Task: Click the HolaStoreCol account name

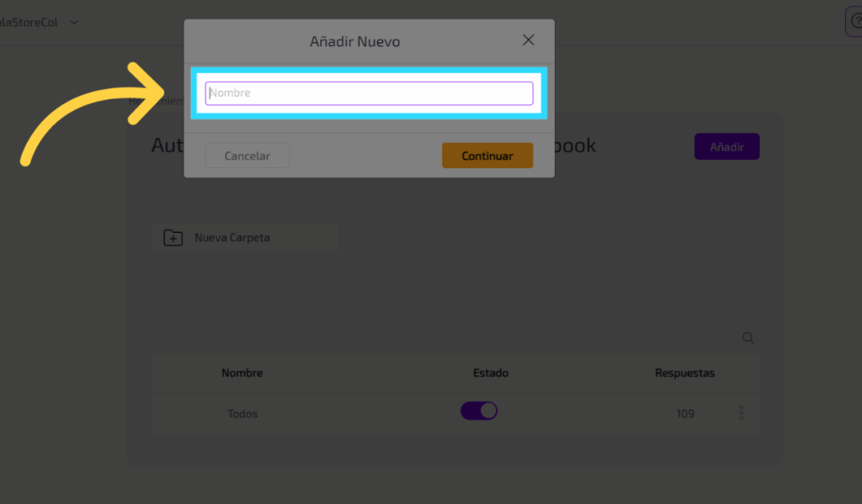Action: [x=29, y=22]
